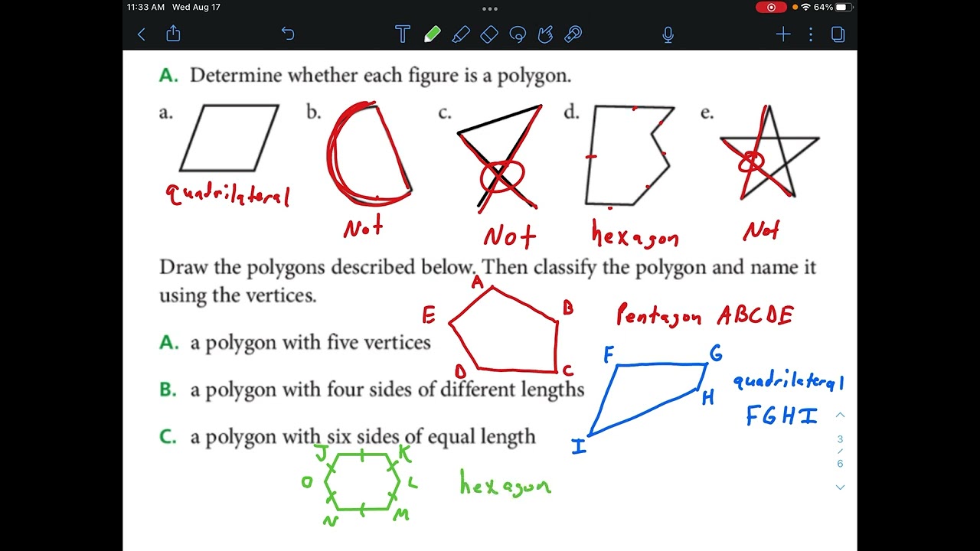
Task: Undo the last stroke
Action: tap(288, 34)
